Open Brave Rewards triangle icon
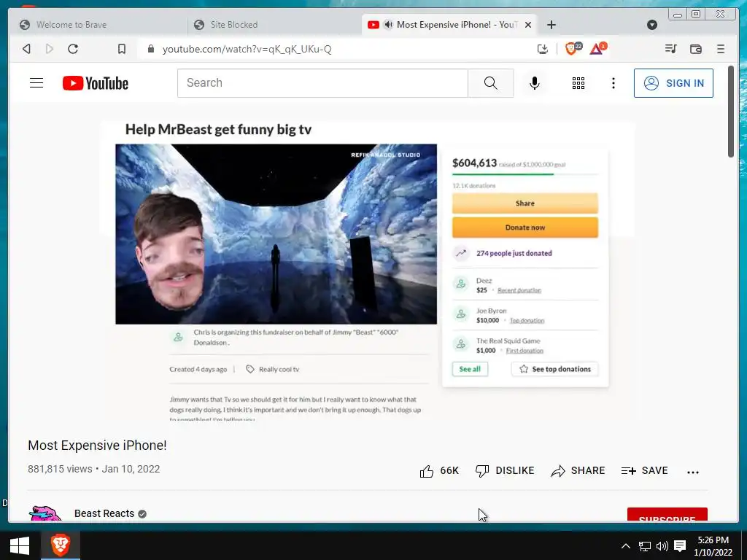 point(598,48)
